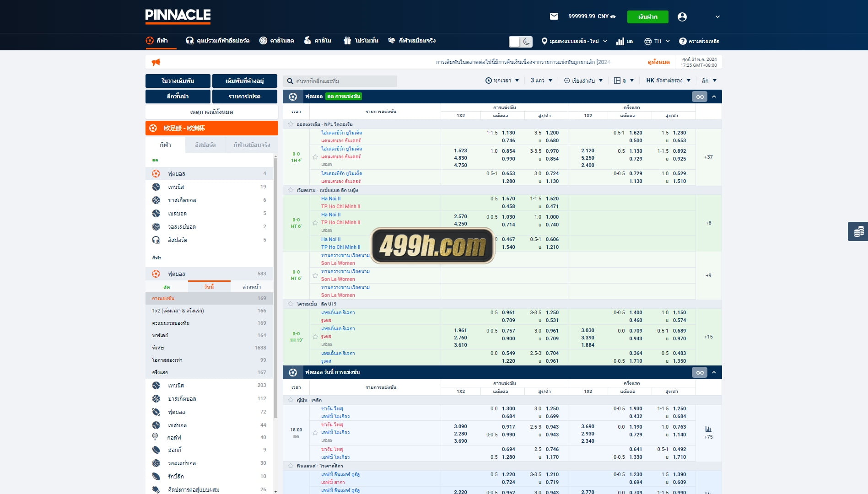Select live tennis sidebar item with 19
The height and width of the screenshot is (494, 868).
tap(210, 187)
